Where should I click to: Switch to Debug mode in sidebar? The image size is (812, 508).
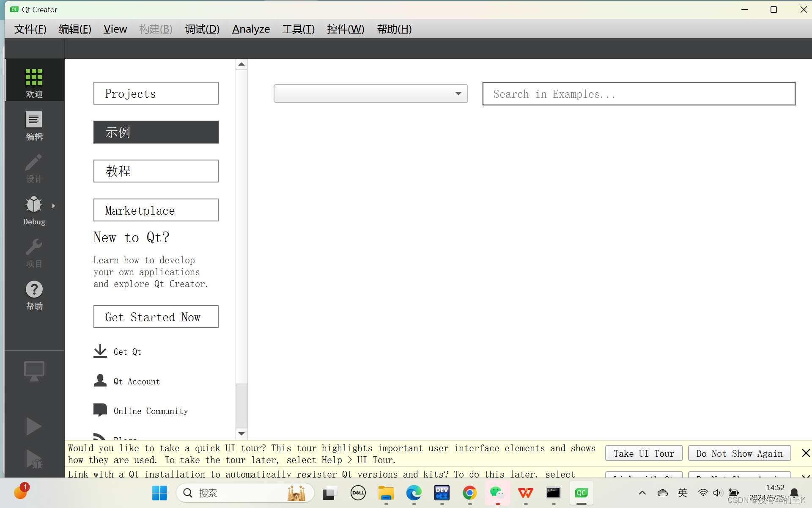(x=34, y=210)
